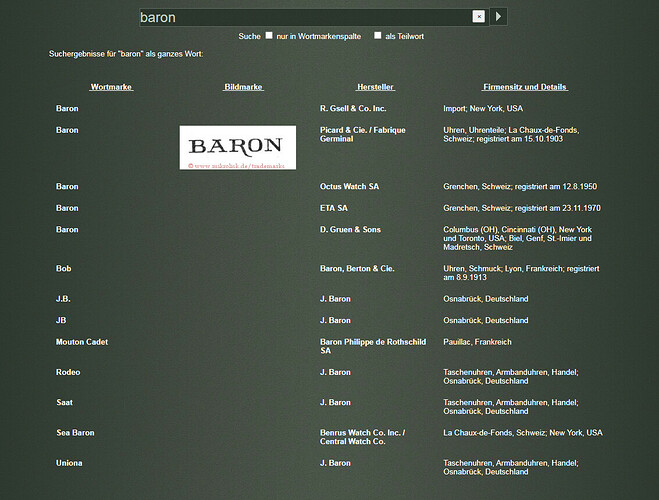The image size is (659, 500).
Task: Click 'Baron' word mark in R. Gsell row
Action: [x=67, y=108]
